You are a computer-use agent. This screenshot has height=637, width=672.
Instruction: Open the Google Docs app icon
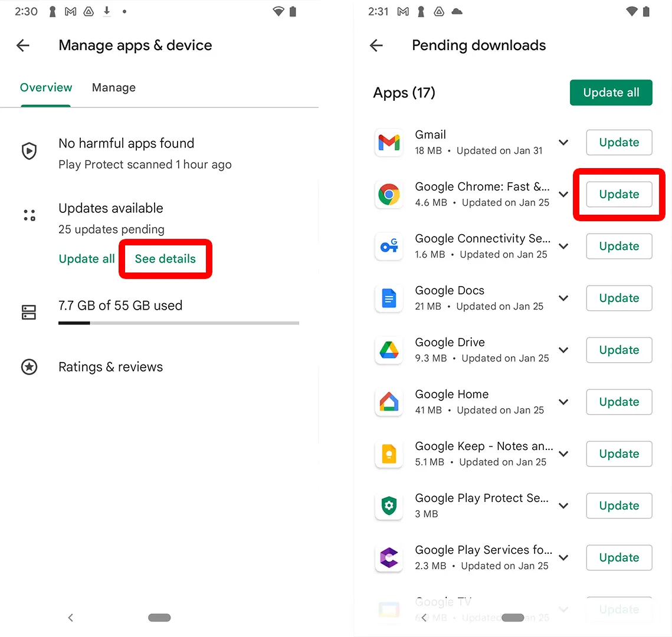coord(389,298)
